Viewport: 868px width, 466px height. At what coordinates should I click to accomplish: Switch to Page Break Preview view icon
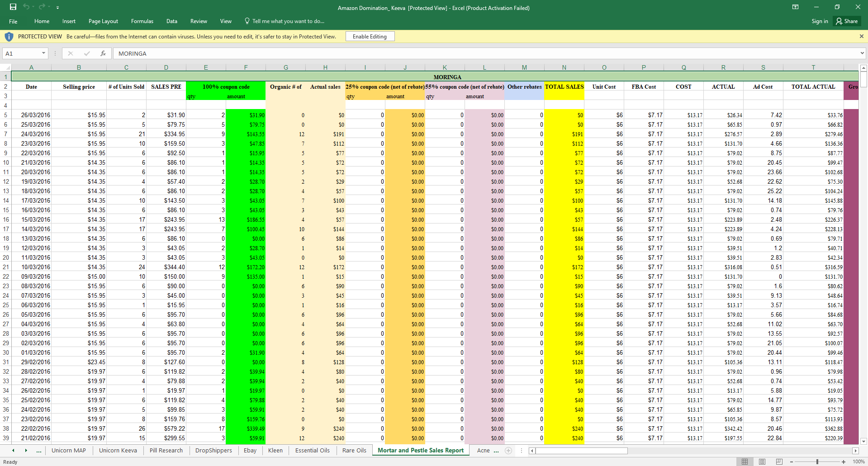[x=779, y=461]
